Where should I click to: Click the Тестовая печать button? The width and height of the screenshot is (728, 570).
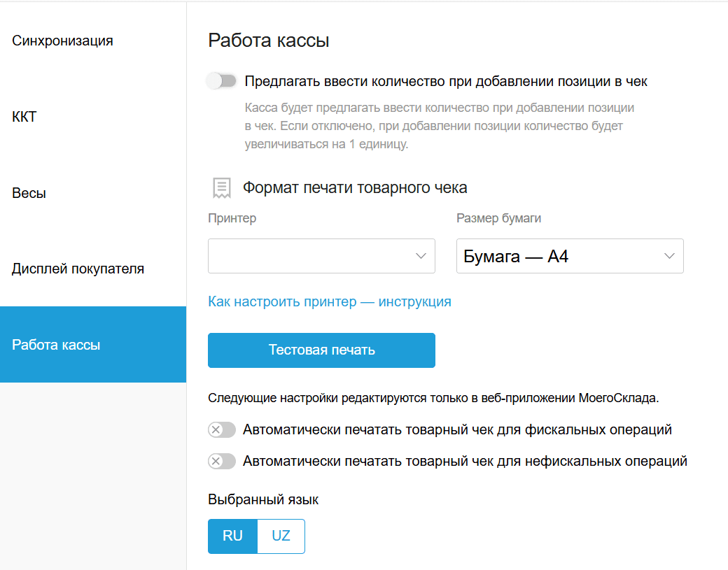(x=321, y=350)
